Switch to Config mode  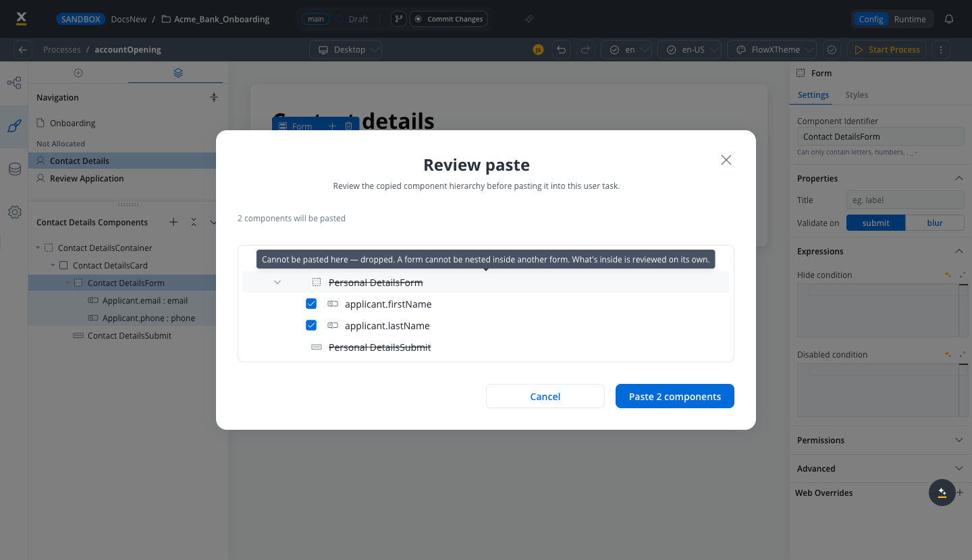point(871,19)
